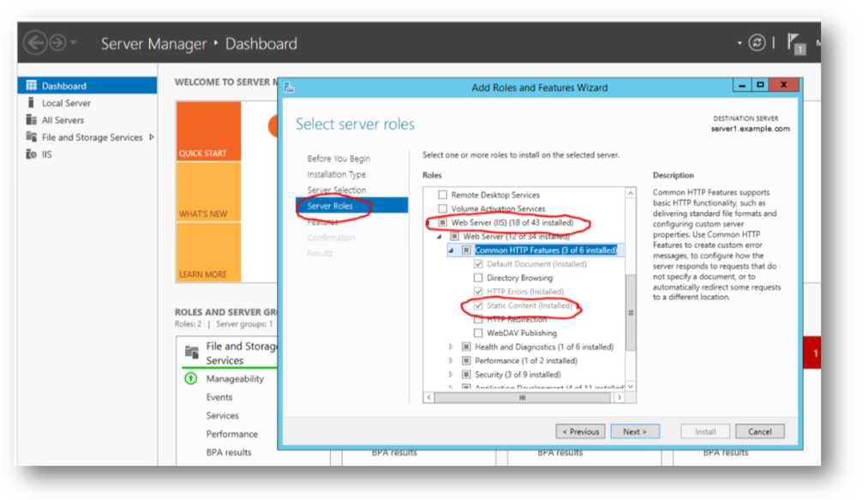The width and height of the screenshot is (868, 500).
Task: Expand File and Storage Services submenu arrow
Action: click(x=151, y=137)
